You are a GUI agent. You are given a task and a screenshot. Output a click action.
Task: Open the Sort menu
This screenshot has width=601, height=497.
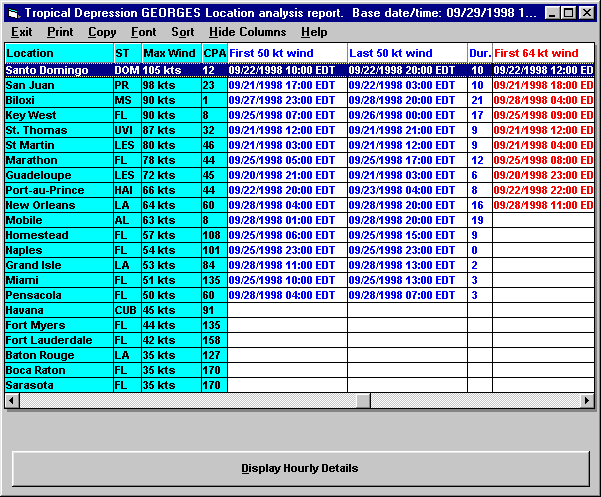click(183, 32)
